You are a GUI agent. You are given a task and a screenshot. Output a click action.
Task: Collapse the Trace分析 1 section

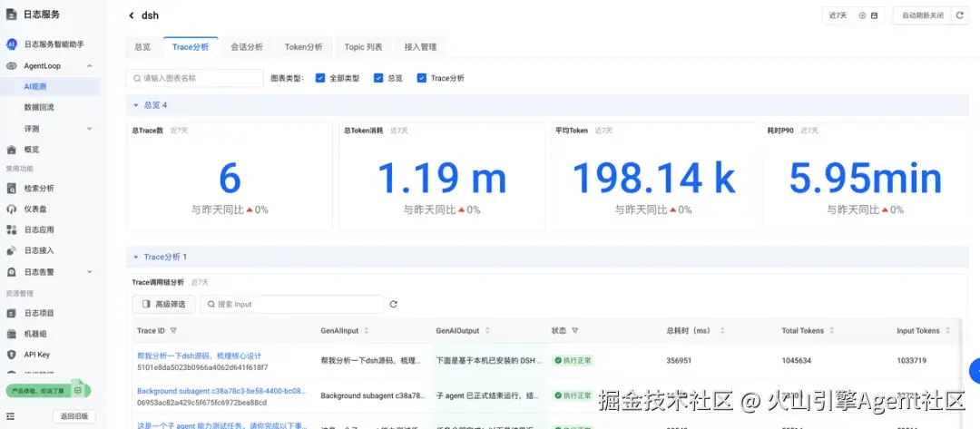point(135,257)
